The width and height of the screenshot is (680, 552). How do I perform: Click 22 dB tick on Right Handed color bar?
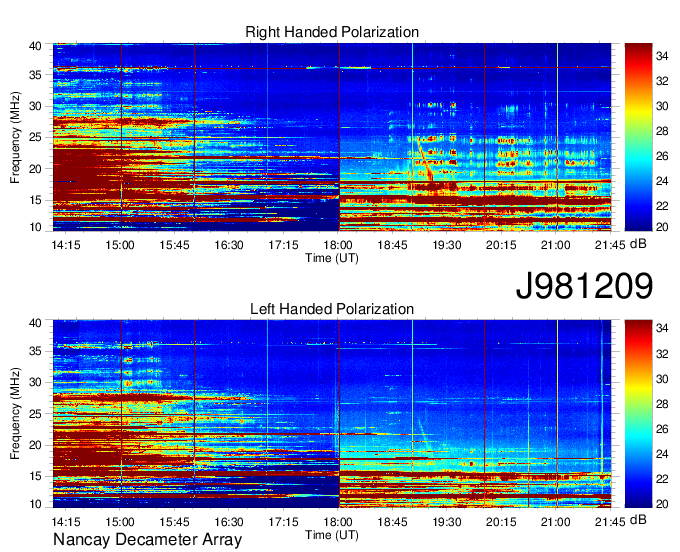pyautogui.click(x=662, y=206)
